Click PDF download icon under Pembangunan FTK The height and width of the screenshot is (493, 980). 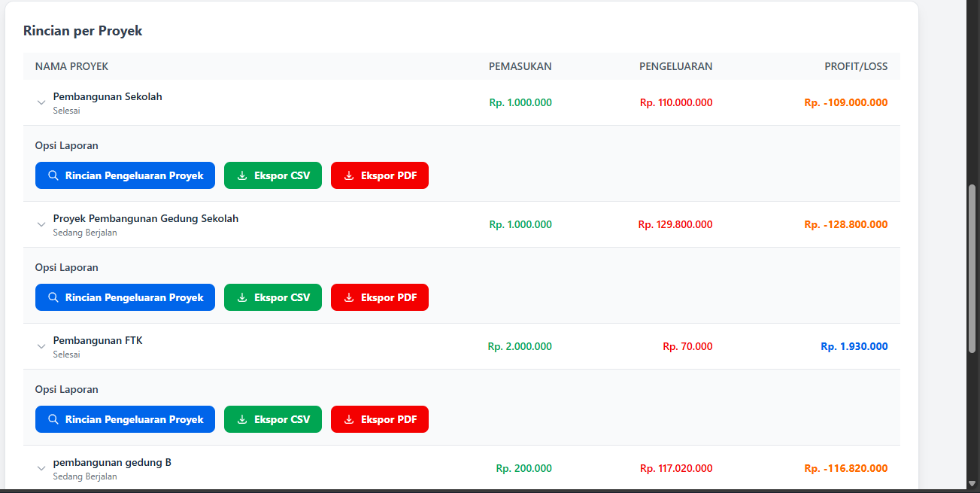(x=349, y=419)
